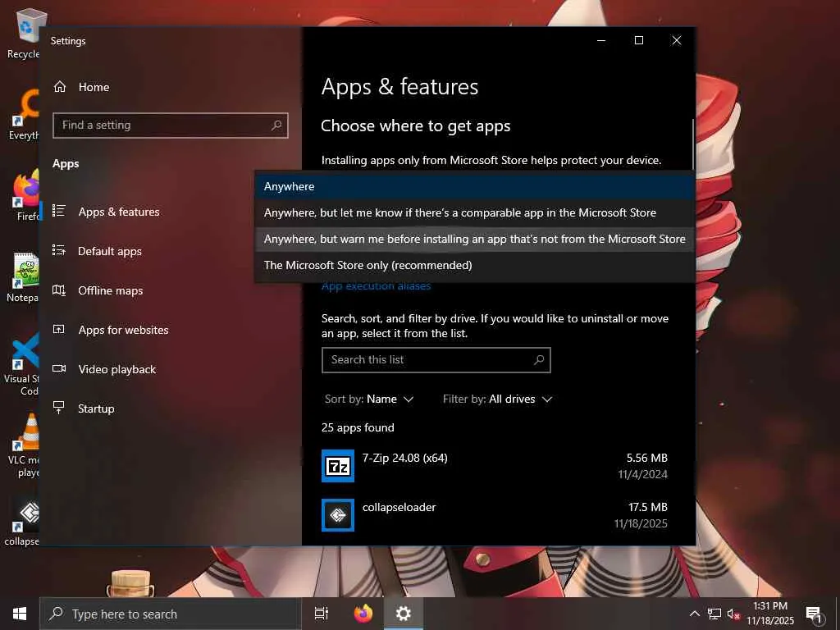The height and width of the screenshot is (630, 840).
Task: Maximize the Settings window
Action: coord(638,40)
